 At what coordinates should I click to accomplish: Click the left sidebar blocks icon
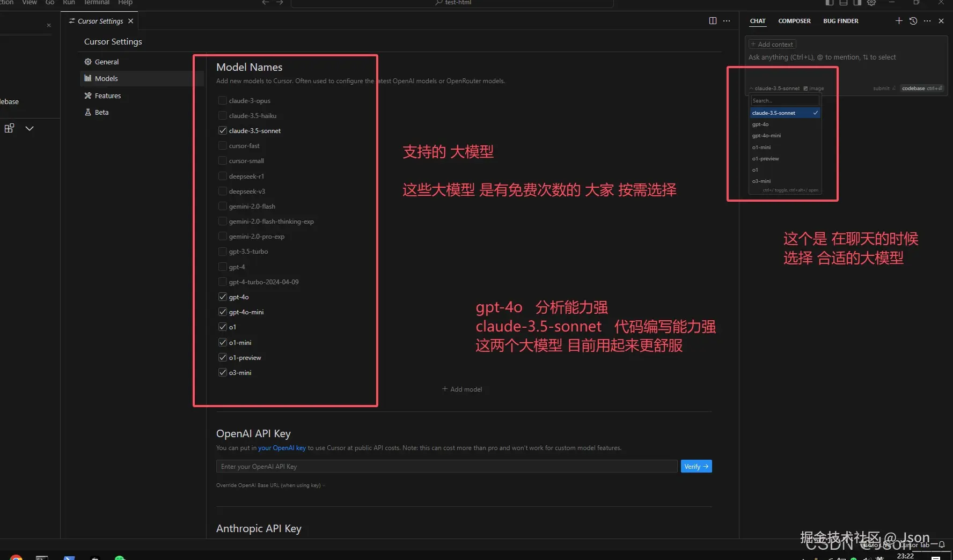coord(9,128)
